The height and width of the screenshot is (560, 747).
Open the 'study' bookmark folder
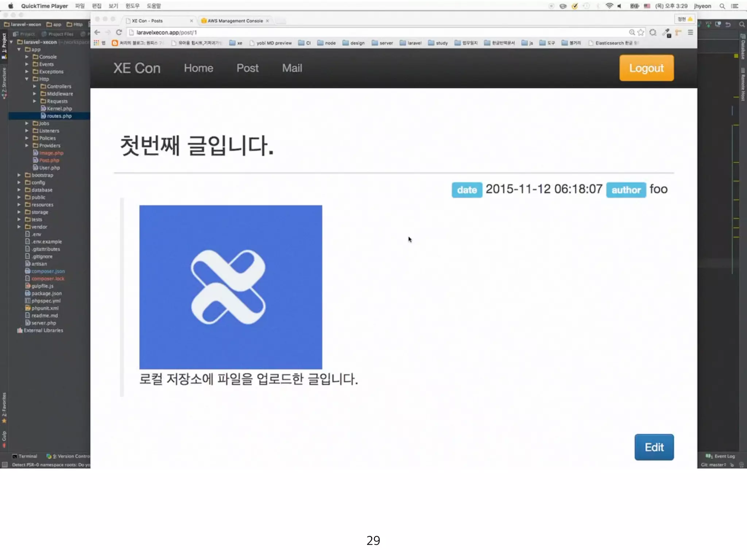[x=438, y=43]
